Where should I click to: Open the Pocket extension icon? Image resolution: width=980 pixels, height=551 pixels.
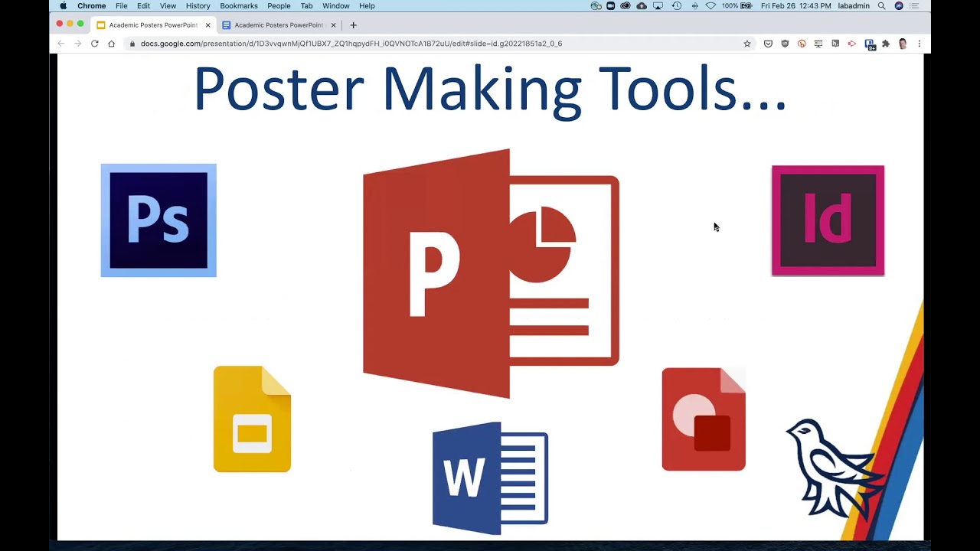click(768, 44)
